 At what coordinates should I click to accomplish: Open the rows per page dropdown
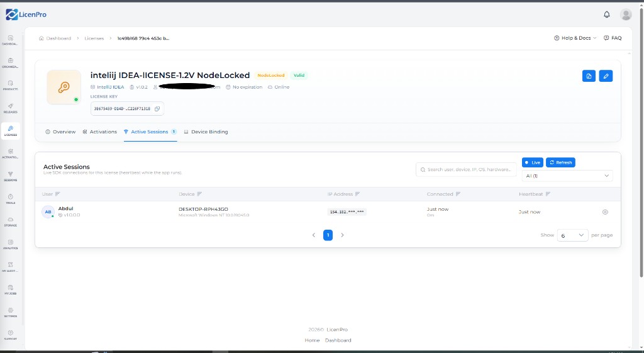pyautogui.click(x=572, y=235)
